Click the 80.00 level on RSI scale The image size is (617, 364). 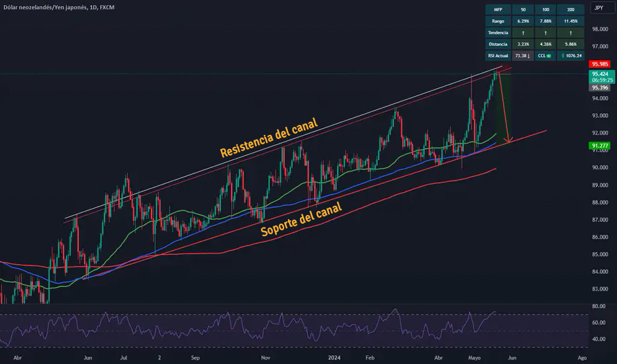click(x=600, y=306)
